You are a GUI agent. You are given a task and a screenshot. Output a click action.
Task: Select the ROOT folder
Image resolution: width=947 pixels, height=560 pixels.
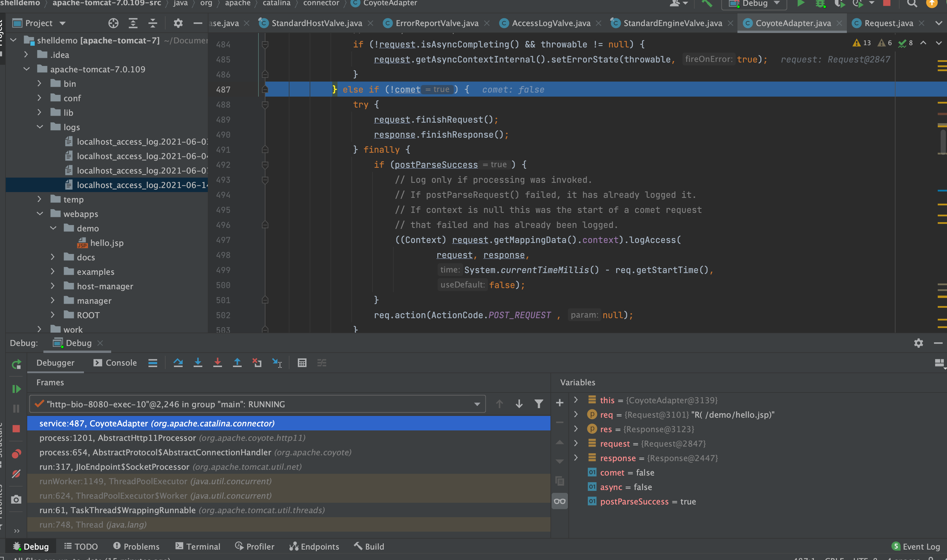click(88, 315)
